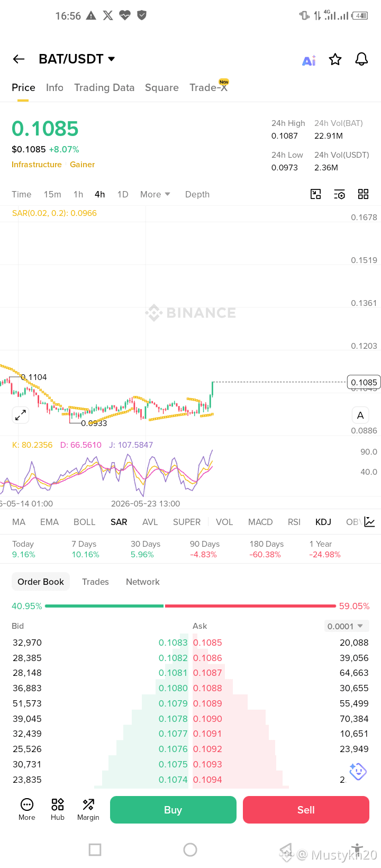Open the Trading Data tab
This screenshot has height=868, width=381.
104,88
